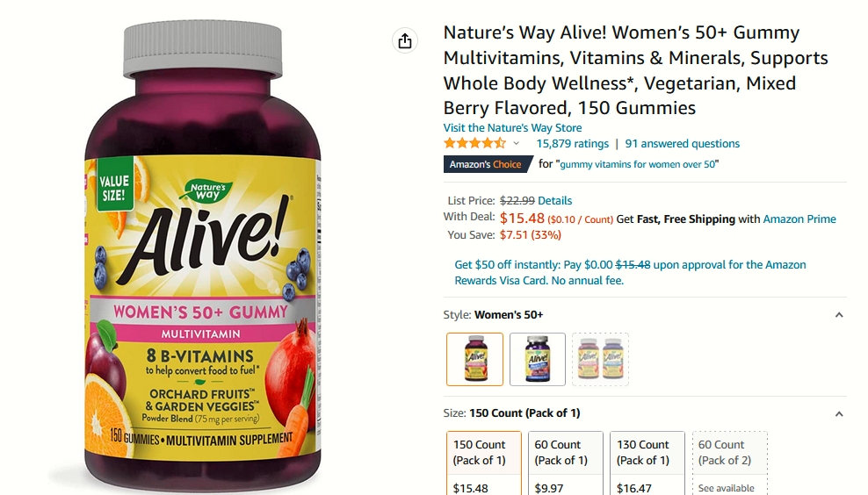Open the 15,879 ratings link
Screen dimensions: 868x495
click(x=573, y=144)
